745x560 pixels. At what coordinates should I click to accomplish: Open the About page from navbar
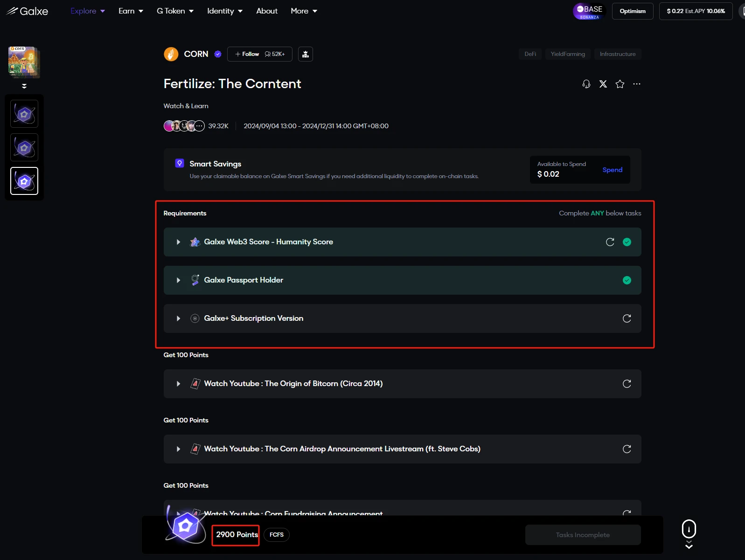coord(267,11)
